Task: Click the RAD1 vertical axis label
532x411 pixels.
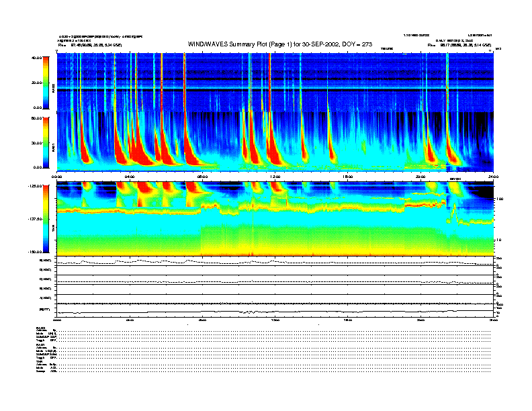Action: (53, 147)
